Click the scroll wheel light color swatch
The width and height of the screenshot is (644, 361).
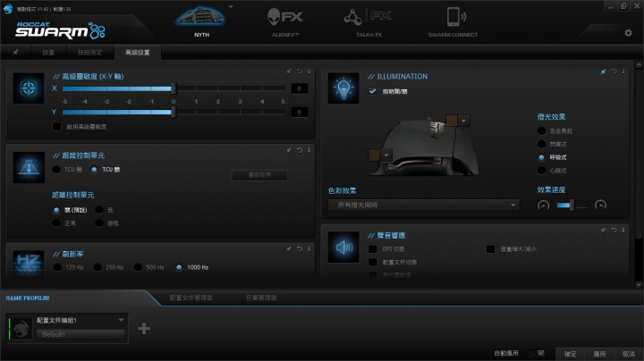click(452, 121)
